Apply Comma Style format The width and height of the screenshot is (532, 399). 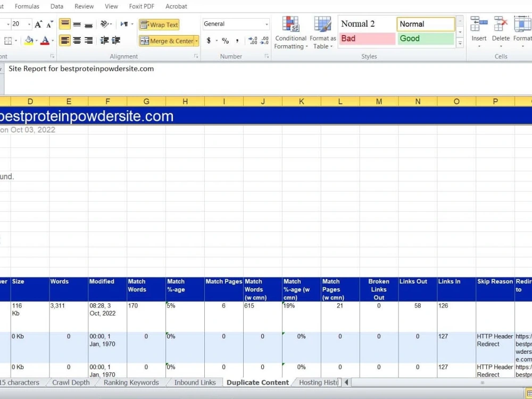coord(237,41)
